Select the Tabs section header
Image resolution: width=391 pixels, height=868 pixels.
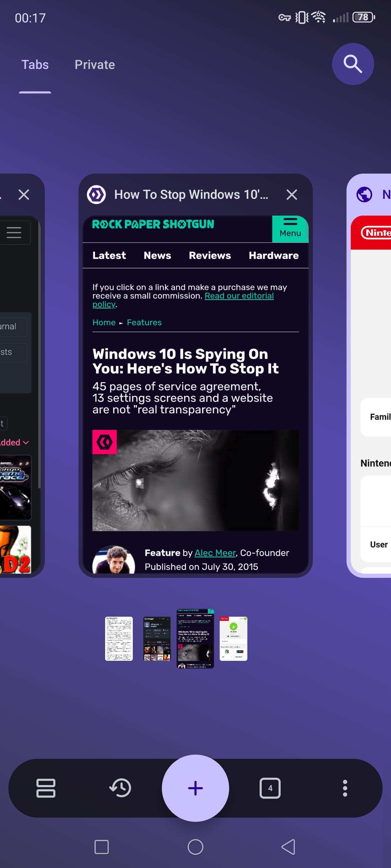coord(35,65)
